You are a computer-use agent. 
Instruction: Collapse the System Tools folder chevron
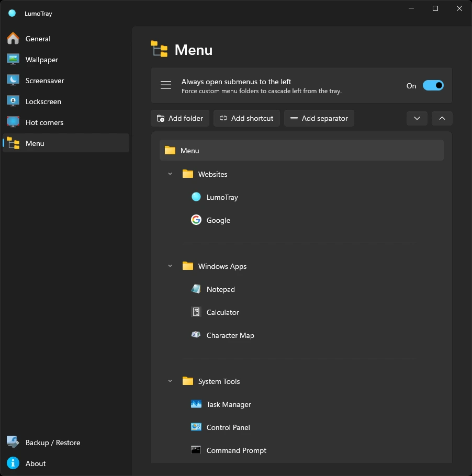click(x=170, y=381)
